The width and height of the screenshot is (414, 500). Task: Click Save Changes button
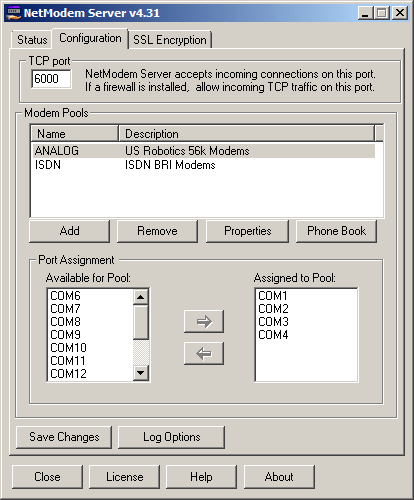coord(64,437)
